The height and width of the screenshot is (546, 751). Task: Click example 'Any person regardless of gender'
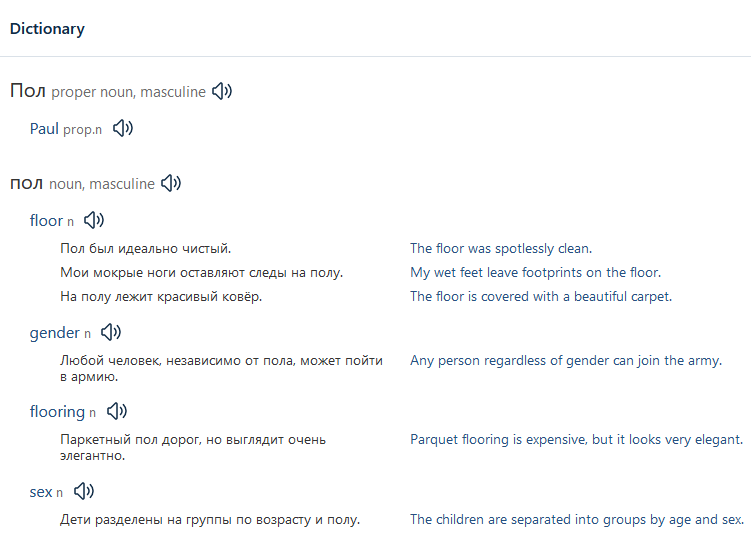tap(566, 361)
